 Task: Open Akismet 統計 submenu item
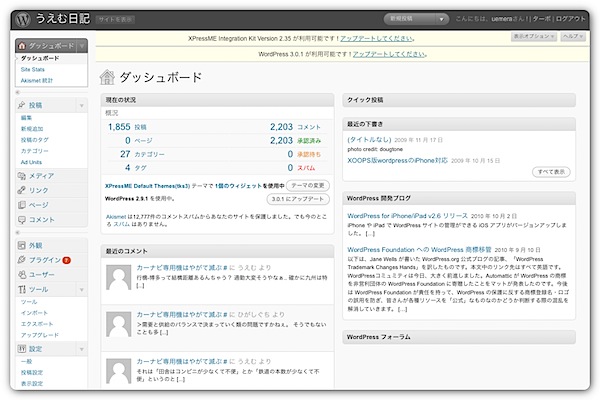tap(37, 80)
